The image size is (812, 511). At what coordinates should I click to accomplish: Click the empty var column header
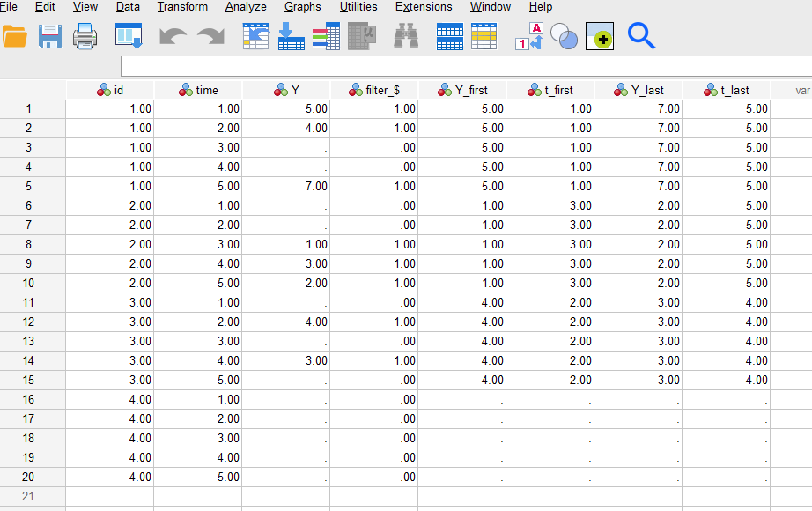tap(791, 90)
